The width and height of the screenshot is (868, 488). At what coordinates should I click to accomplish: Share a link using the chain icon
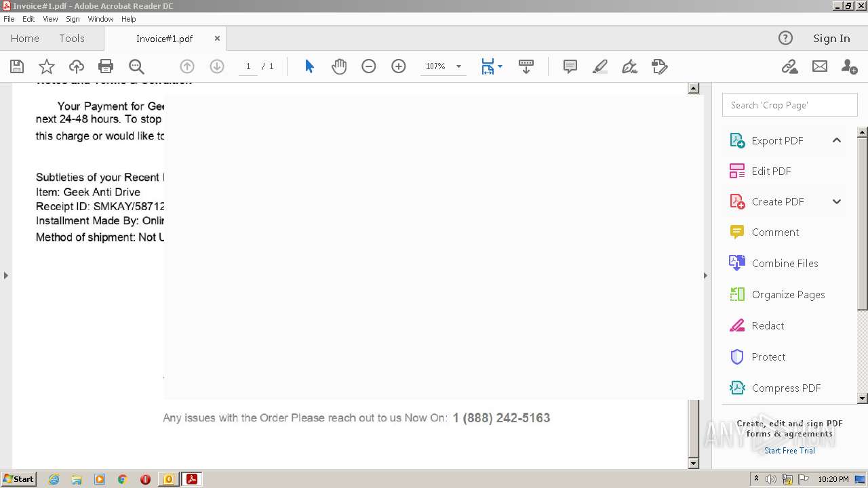[x=789, y=66]
